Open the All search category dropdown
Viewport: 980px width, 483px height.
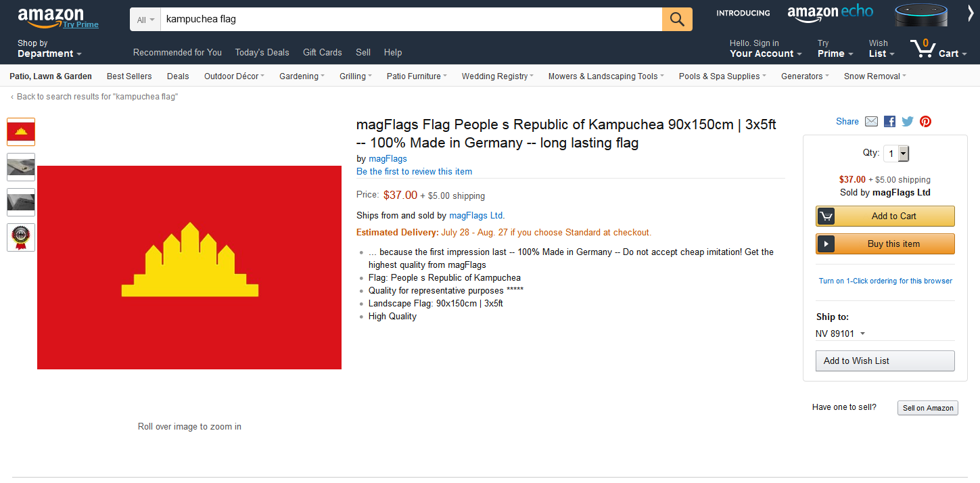tap(145, 20)
